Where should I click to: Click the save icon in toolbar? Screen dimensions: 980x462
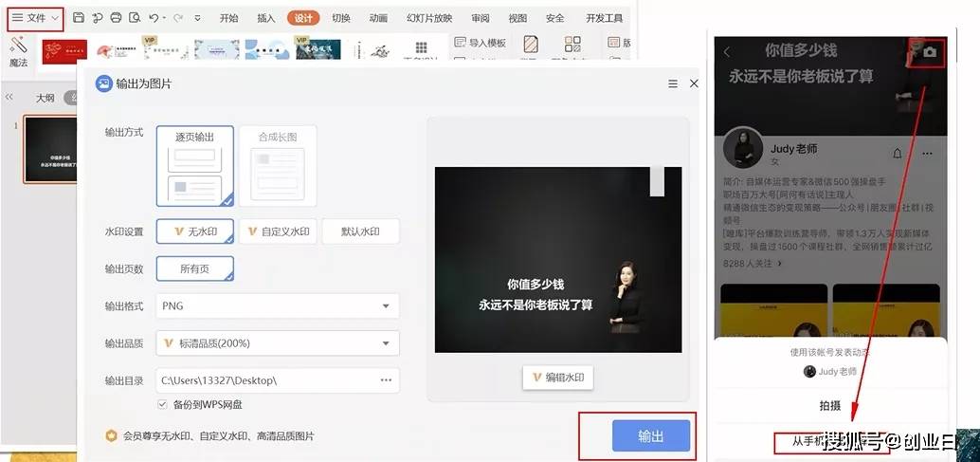point(78,18)
